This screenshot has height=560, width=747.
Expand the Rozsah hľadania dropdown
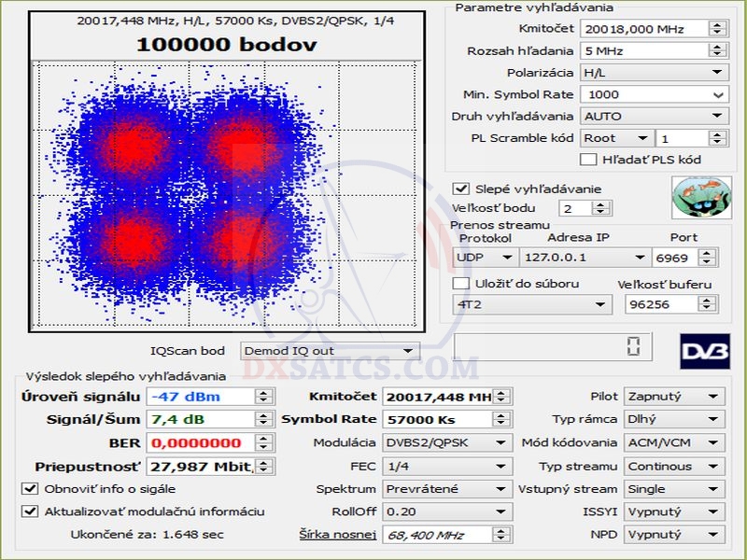coord(717,50)
